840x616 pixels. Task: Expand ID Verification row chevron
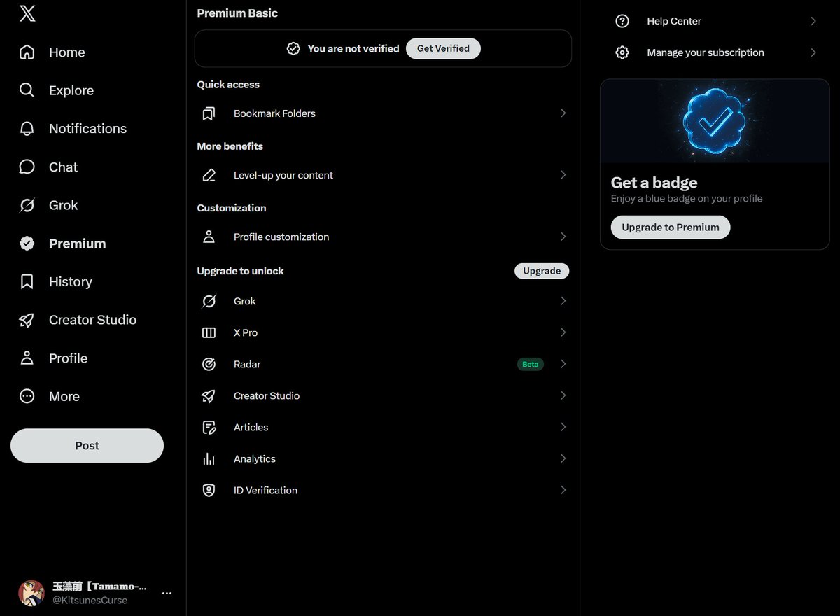(563, 490)
